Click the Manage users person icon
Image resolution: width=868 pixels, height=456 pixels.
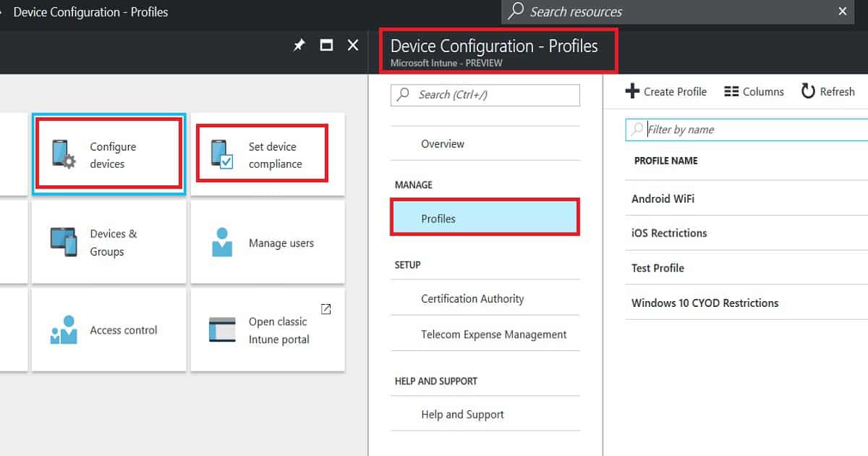click(x=222, y=242)
